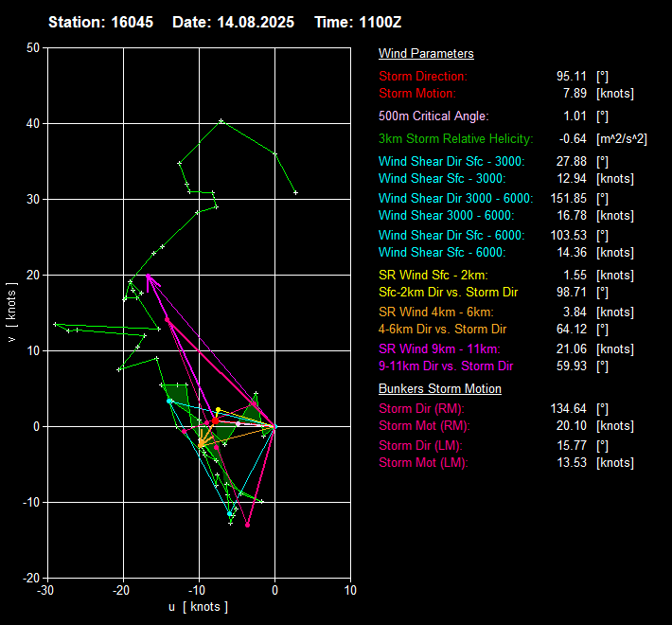Click '9-11km Dir vs. Storm Dir' label

click(446, 366)
